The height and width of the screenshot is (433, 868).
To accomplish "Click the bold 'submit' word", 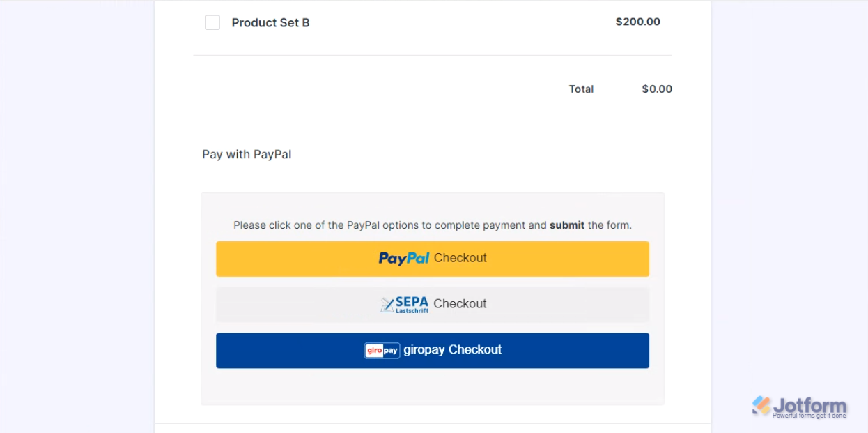I will tap(567, 225).
